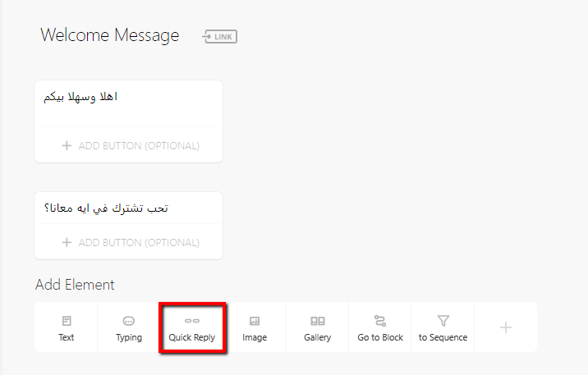Click plus sign in second card's add button
The width and height of the screenshot is (588, 375).
[67, 242]
